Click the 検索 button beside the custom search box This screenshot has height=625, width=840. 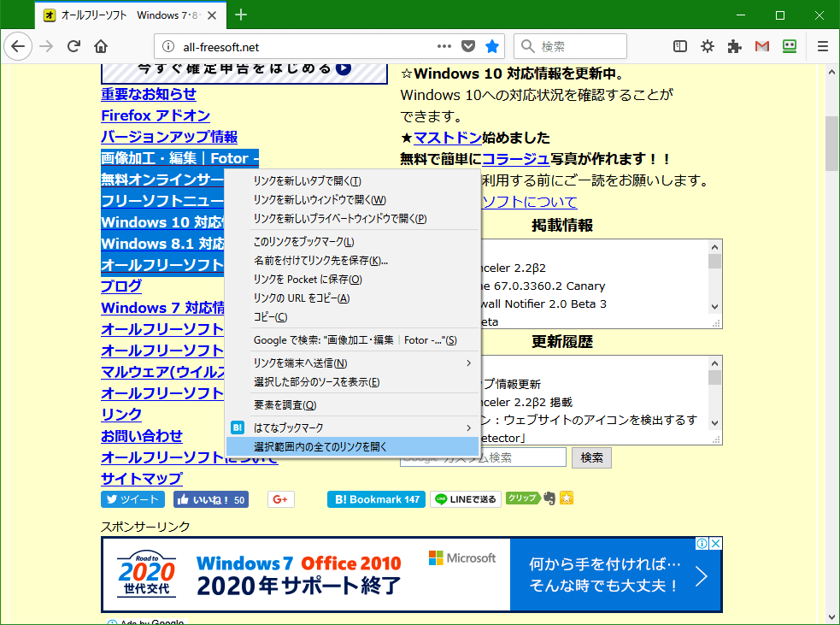591,457
